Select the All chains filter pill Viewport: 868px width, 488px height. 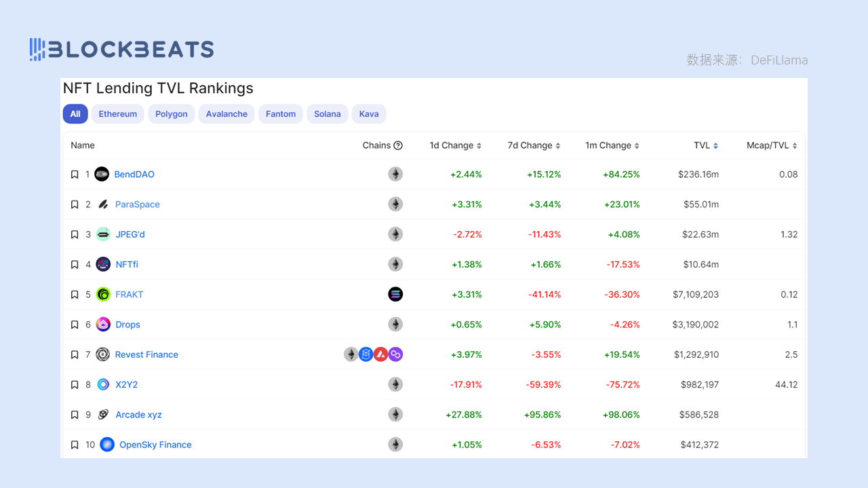[x=75, y=114]
